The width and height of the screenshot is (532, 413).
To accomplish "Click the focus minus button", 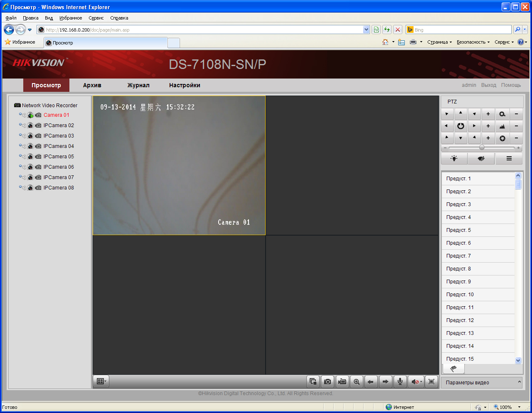I will (516, 126).
